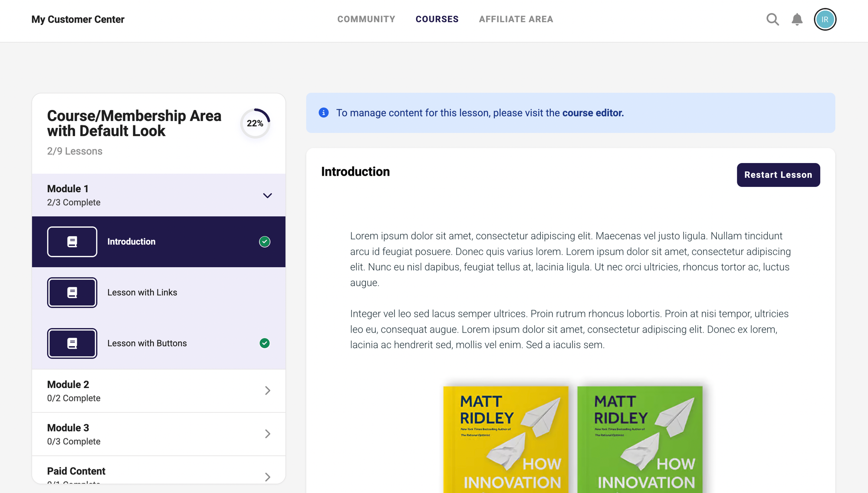Collapse Module 1 using its chevron
The image size is (868, 493).
point(268,196)
